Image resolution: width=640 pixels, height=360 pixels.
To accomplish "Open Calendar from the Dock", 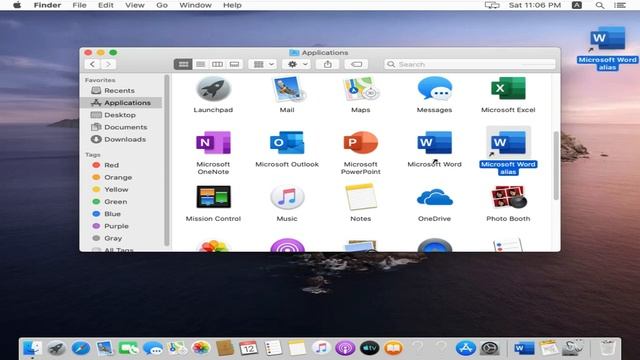I will [x=249, y=348].
